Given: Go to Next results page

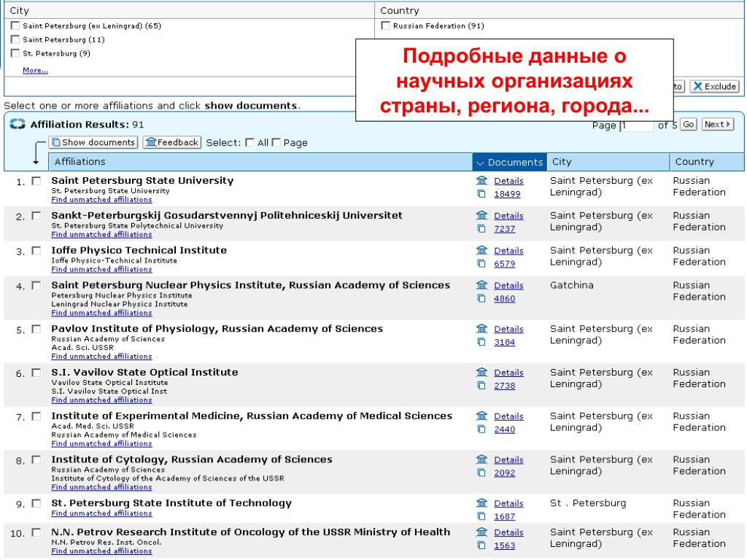Looking at the screenshot, I should tap(718, 124).
